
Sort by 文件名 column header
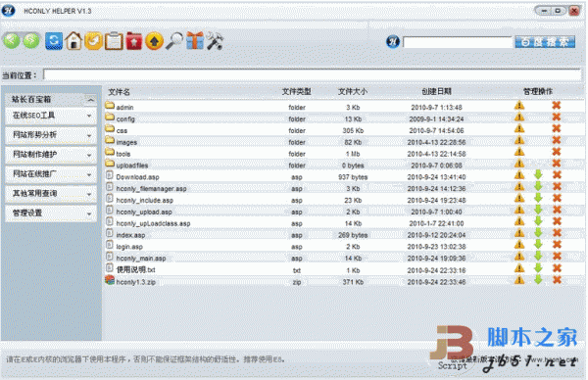[x=120, y=92]
